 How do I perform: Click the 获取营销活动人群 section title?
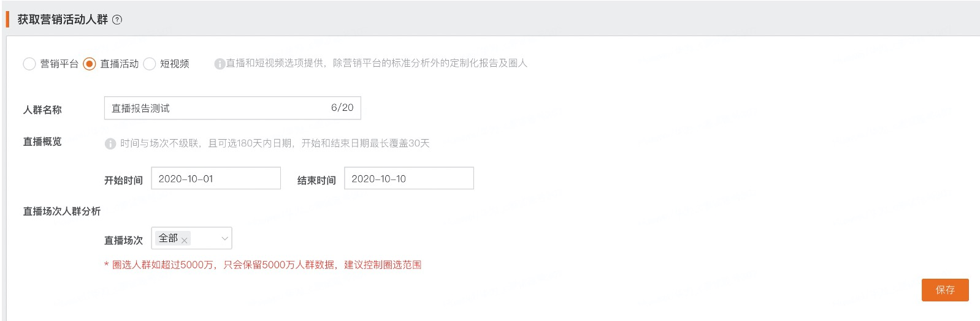63,20
